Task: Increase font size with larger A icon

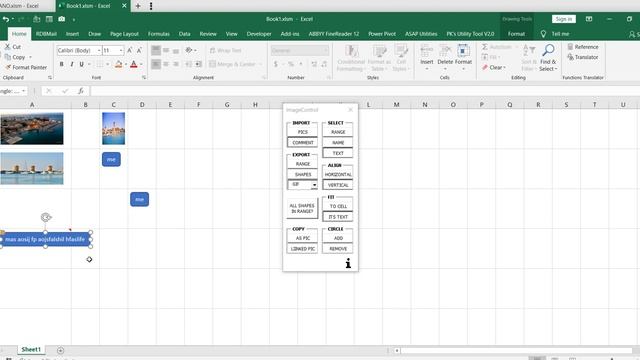Action: pyautogui.click(x=129, y=50)
